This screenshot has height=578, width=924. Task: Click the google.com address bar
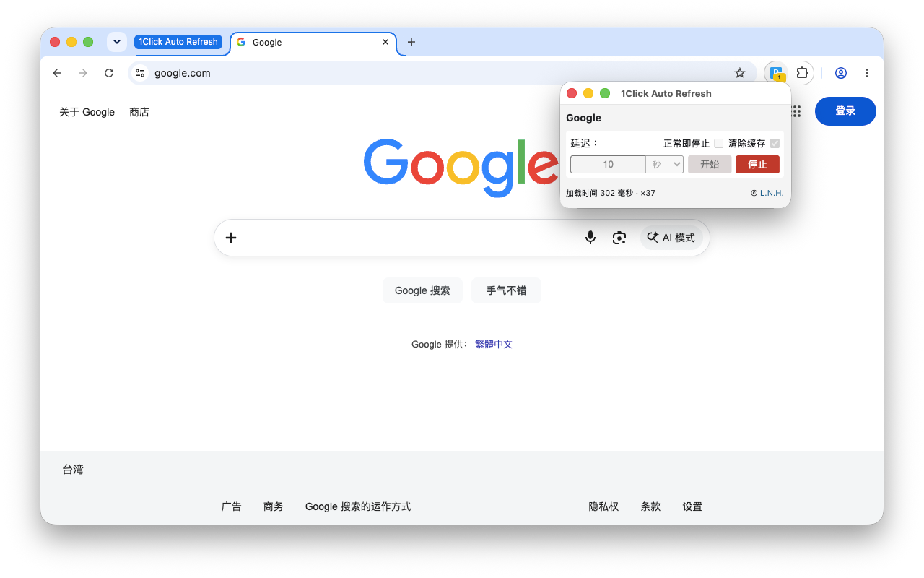(x=442, y=73)
